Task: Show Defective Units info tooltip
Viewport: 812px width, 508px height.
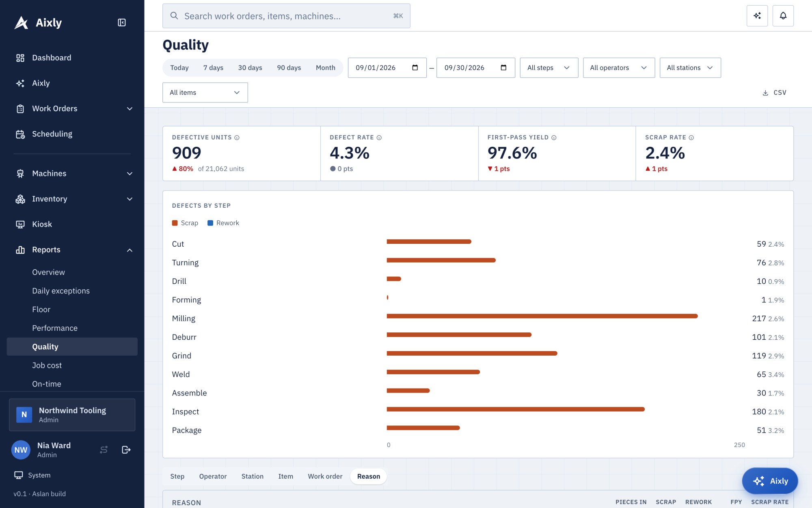Action: [237, 138]
